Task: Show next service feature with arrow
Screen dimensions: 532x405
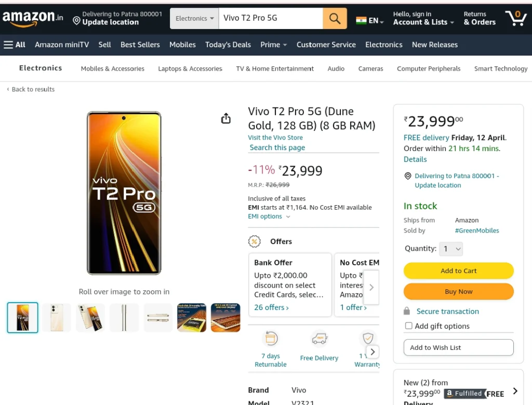Action: click(373, 352)
